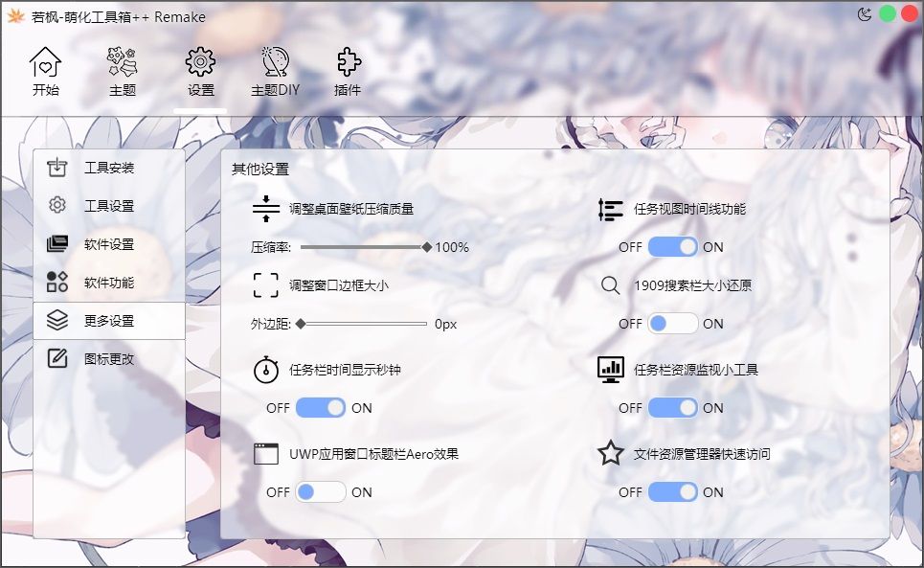Open the 插件 puzzle-piece plugins icon
The height and width of the screenshot is (568, 924).
click(x=348, y=62)
